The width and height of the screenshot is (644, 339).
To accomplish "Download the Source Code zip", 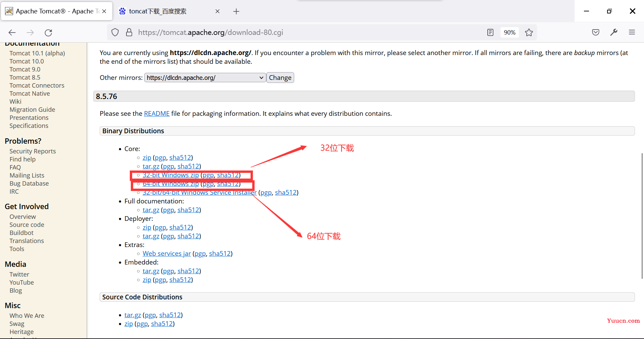I will click(128, 324).
